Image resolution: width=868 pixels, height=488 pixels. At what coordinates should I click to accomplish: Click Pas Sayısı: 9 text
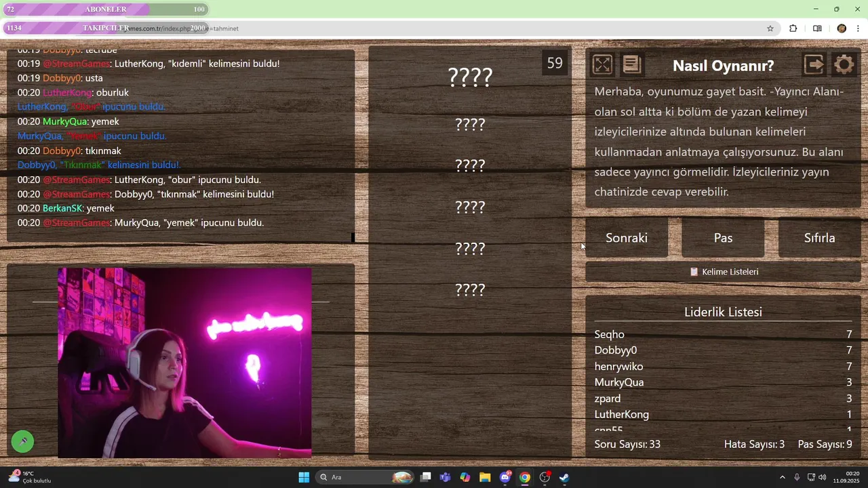click(825, 445)
